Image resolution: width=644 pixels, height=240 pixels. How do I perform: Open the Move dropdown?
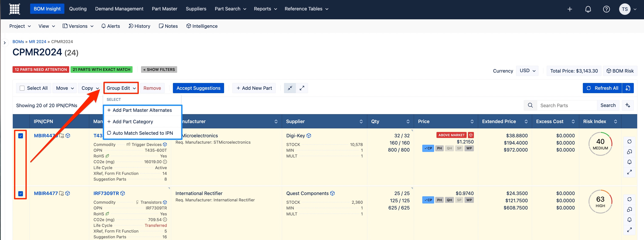click(65, 88)
